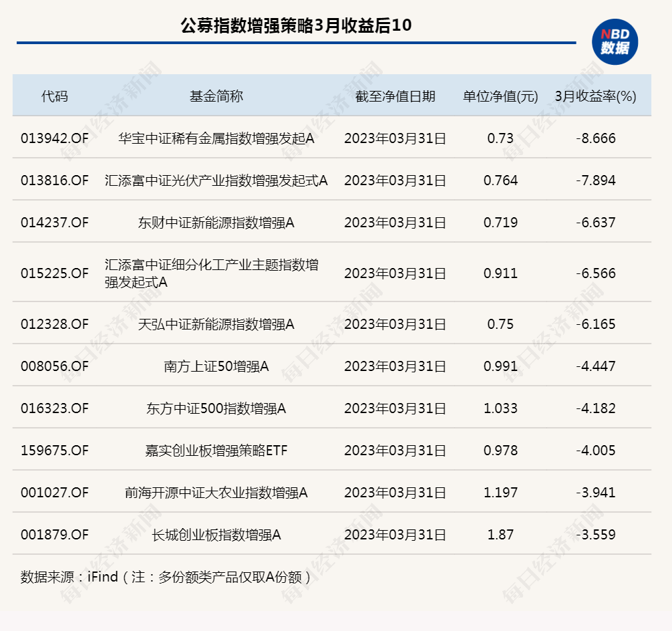Select fund name 南方上证50增强A

[216, 366]
